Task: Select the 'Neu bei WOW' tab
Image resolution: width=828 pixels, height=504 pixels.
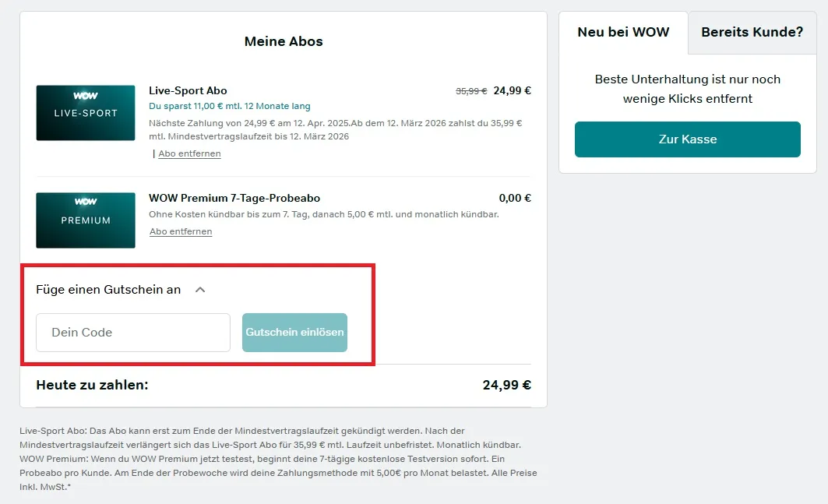Action: click(x=623, y=33)
